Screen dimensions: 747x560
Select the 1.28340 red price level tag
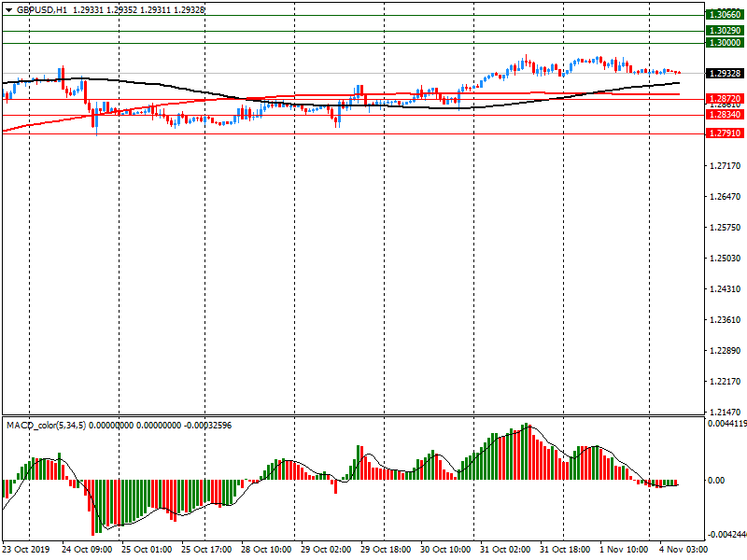tap(725, 115)
